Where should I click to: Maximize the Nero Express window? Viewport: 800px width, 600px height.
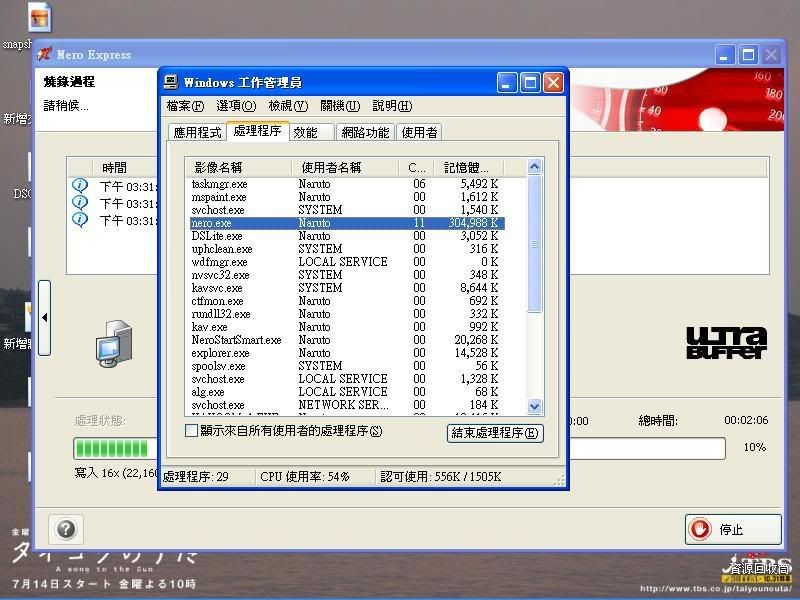748,55
